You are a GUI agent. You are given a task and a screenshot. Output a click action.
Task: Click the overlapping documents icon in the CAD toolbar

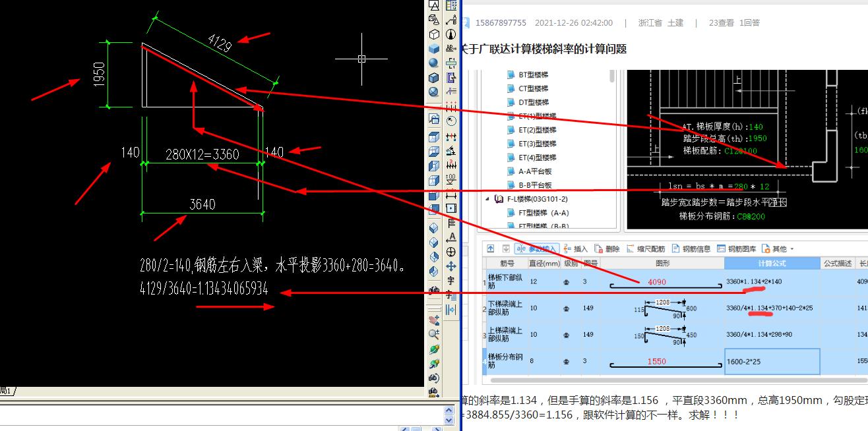(x=434, y=119)
